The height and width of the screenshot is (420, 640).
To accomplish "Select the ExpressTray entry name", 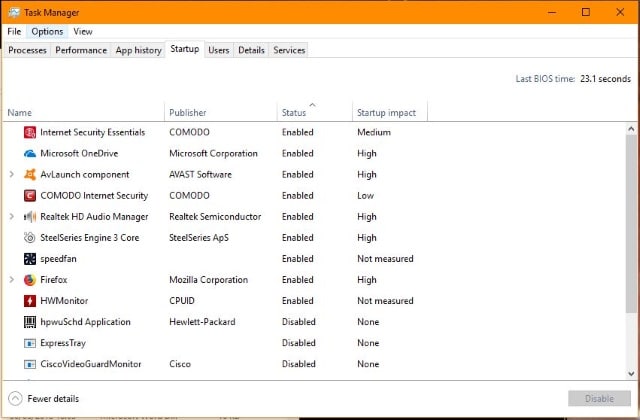I will pos(63,343).
